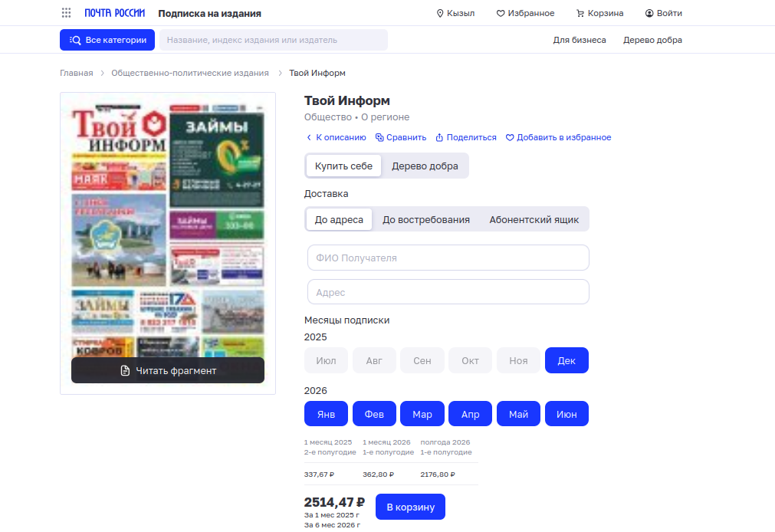Click Войти to sign in
Image resolution: width=775 pixels, height=532 pixels.
tap(663, 13)
